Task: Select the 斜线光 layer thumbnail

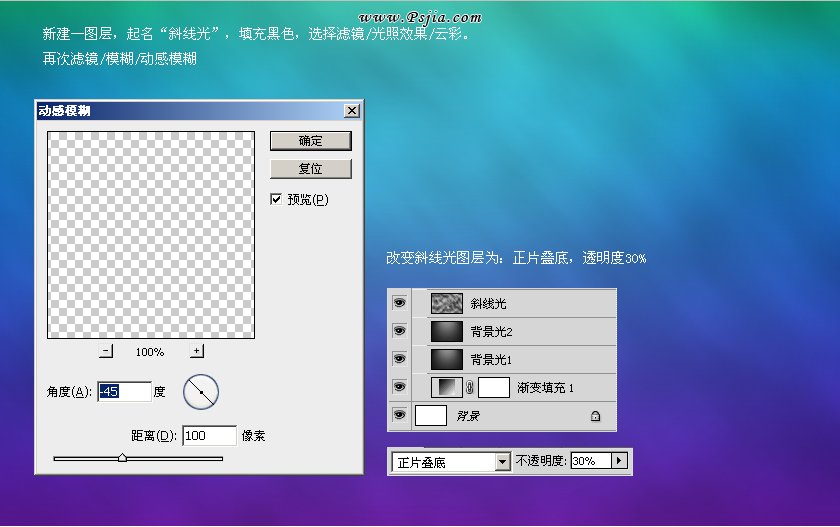Action: [x=446, y=303]
